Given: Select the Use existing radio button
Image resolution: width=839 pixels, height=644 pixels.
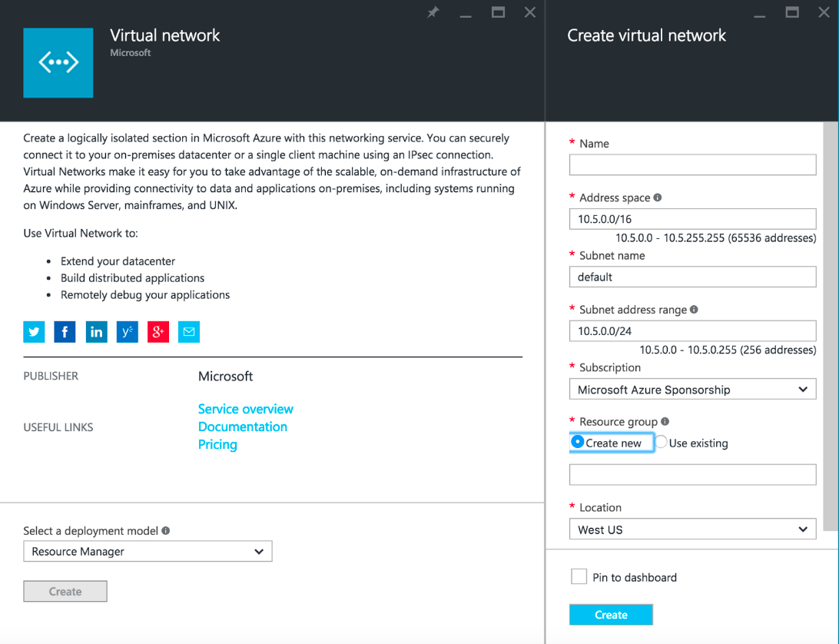Looking at the screenshot, I should coord(661,443).
